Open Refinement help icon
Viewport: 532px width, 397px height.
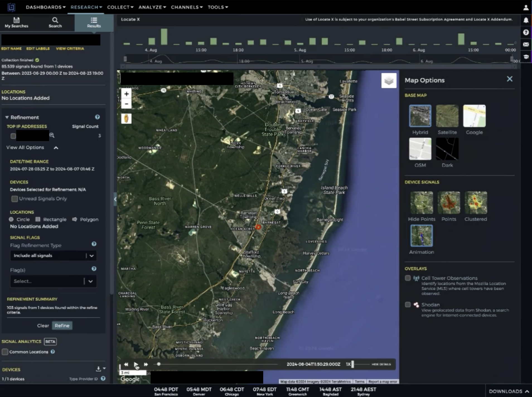pyautogui.click(x=97, y=117)
